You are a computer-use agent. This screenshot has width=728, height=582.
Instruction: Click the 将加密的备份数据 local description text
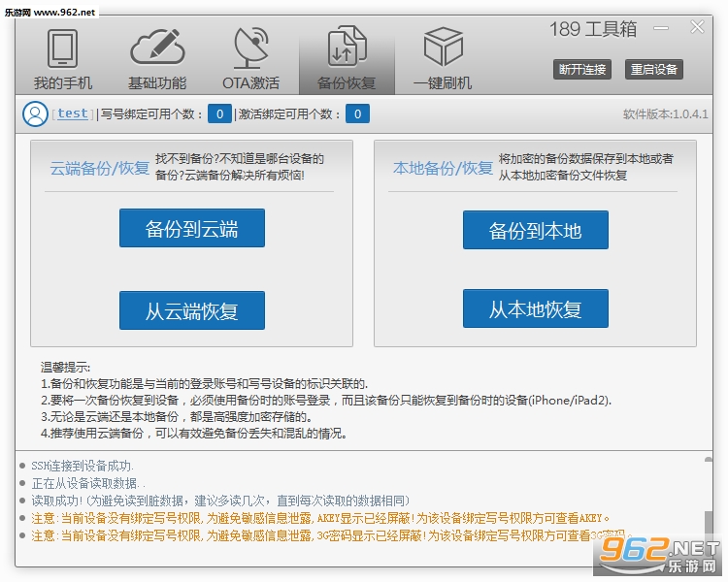[586, 167]
